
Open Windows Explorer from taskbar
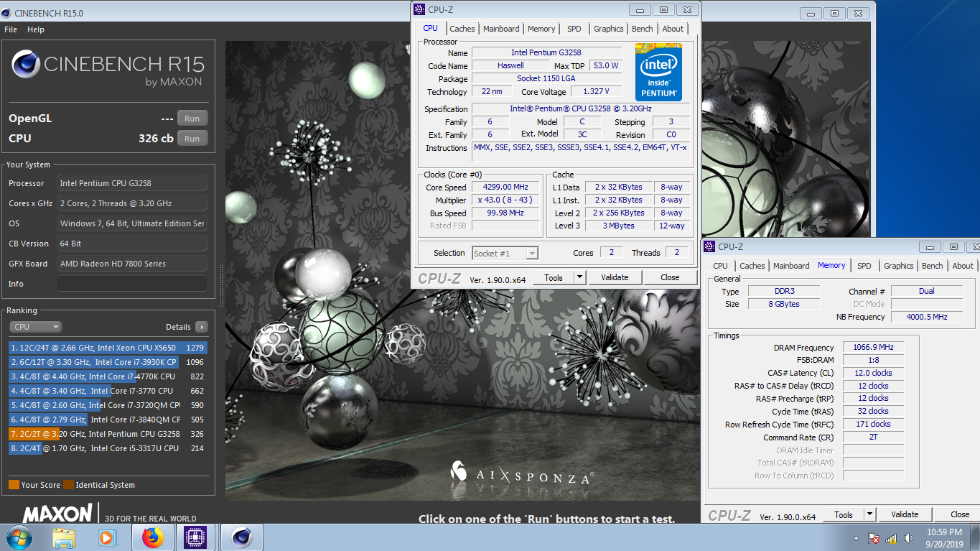64,537
